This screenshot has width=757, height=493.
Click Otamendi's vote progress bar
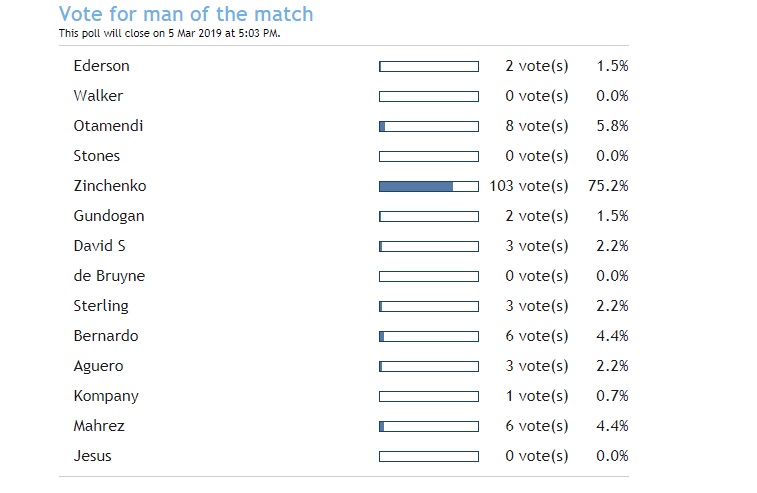428,126
